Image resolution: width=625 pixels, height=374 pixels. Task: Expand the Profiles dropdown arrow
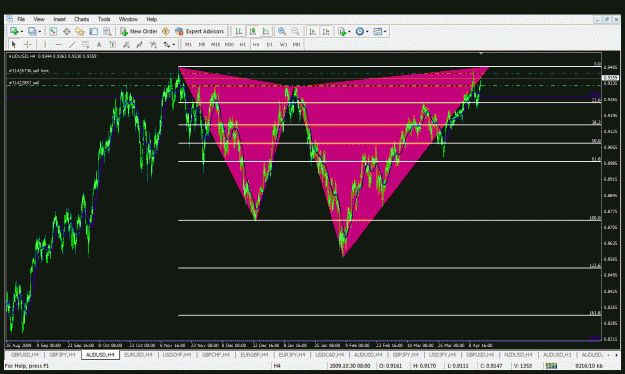click(x=39, y=31)
